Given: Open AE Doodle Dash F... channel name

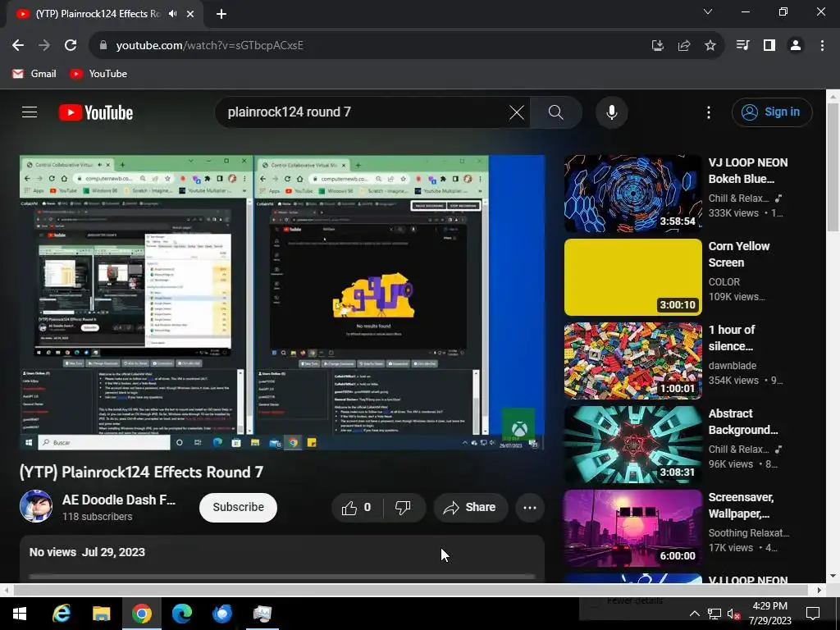Looking at the screenshot, I should [119, 500].
